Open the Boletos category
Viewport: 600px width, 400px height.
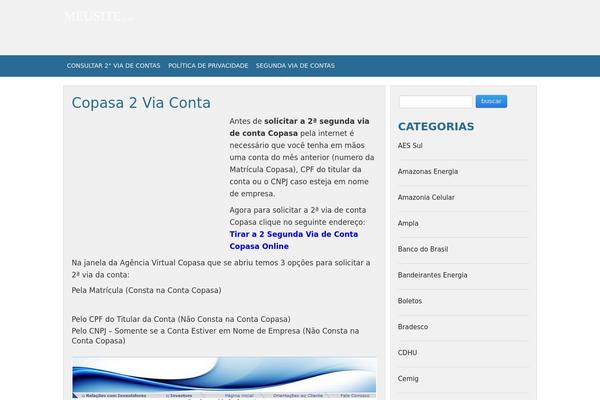410,301
